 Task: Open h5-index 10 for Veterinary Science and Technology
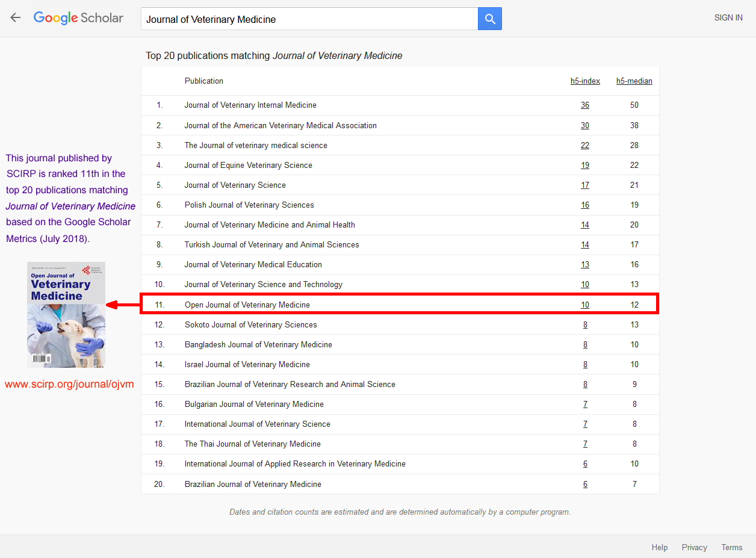click(x=585, y=285)
